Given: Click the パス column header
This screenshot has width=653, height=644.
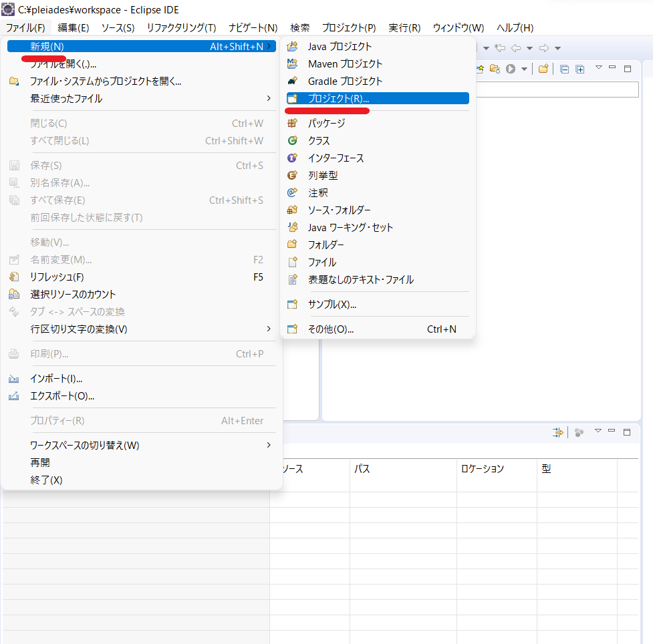Looking at the screenshot, I should point(403,469).
